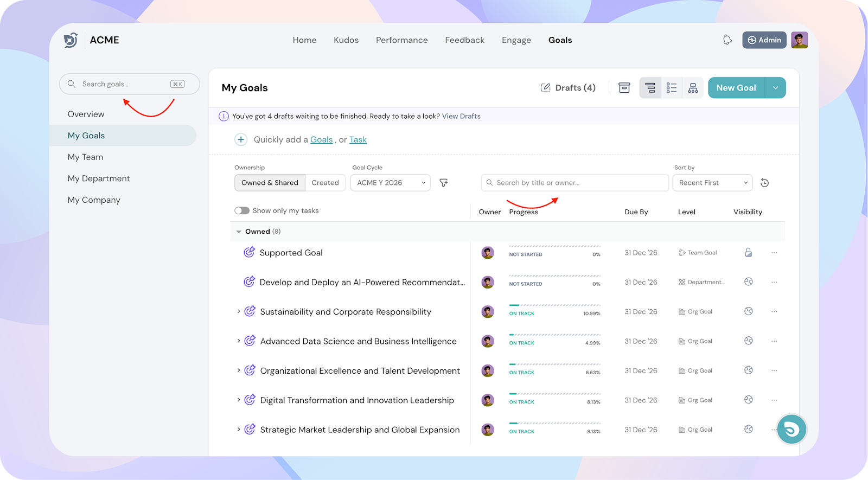Viewport: 868px width, 480px height.
Task: Click the visibility globe icon for Sustainability goal
Action: point(749,311)
